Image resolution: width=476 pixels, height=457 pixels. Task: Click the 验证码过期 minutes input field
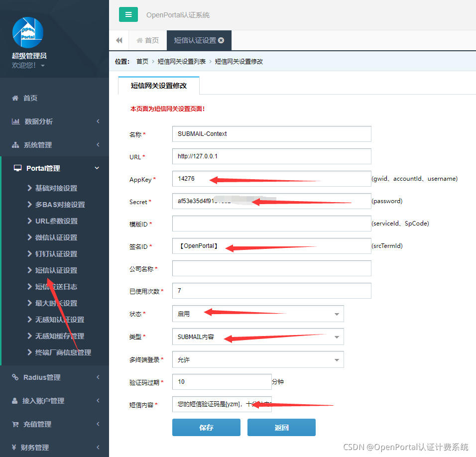222,382
